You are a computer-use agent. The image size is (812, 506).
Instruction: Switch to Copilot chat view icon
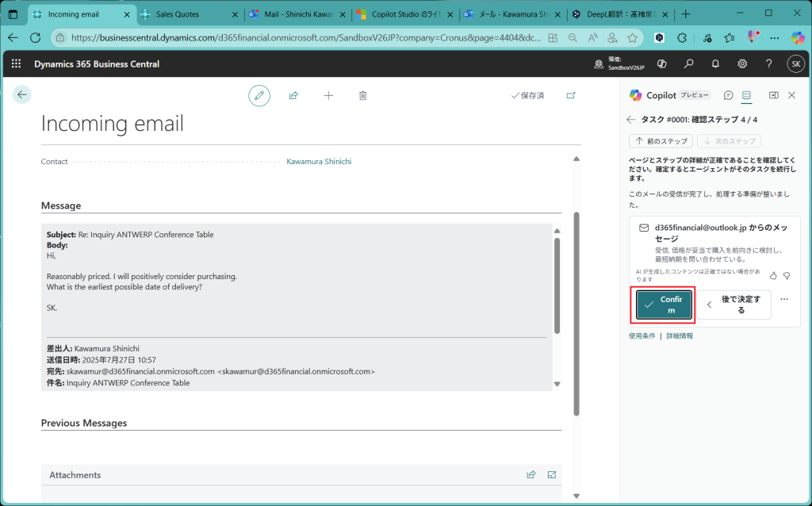tap(729, 95)
